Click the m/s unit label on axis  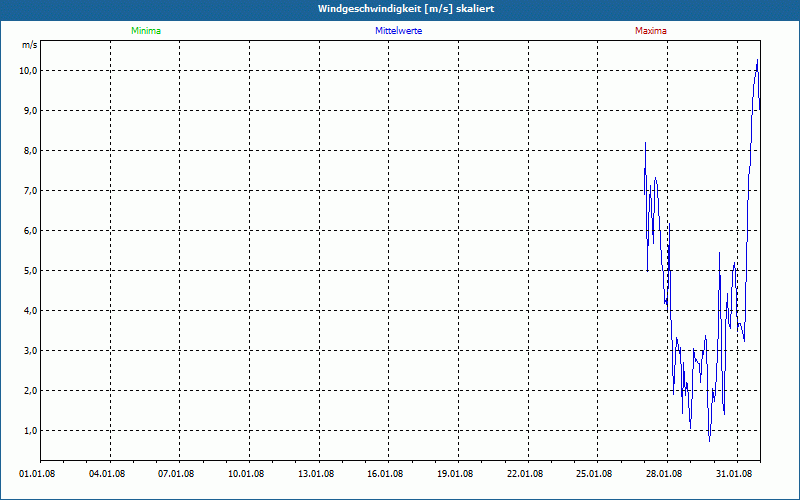click(30, 45)
